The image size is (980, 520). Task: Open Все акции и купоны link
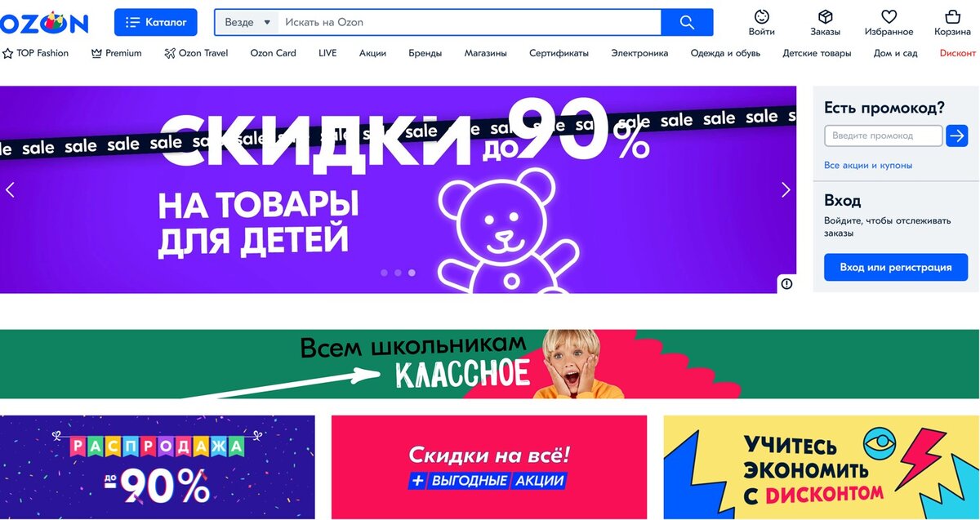tap(868, 165)
